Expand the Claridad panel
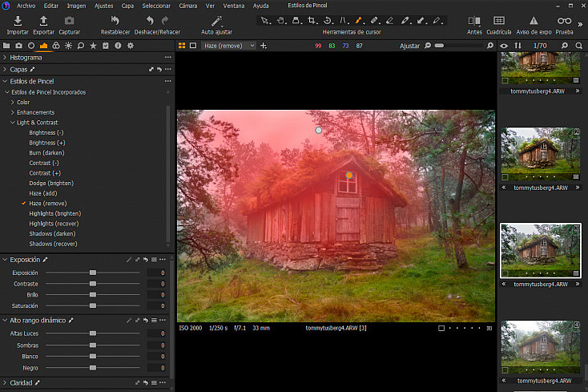588x392 pixels. pyautogui.click(x=5, y=382)
